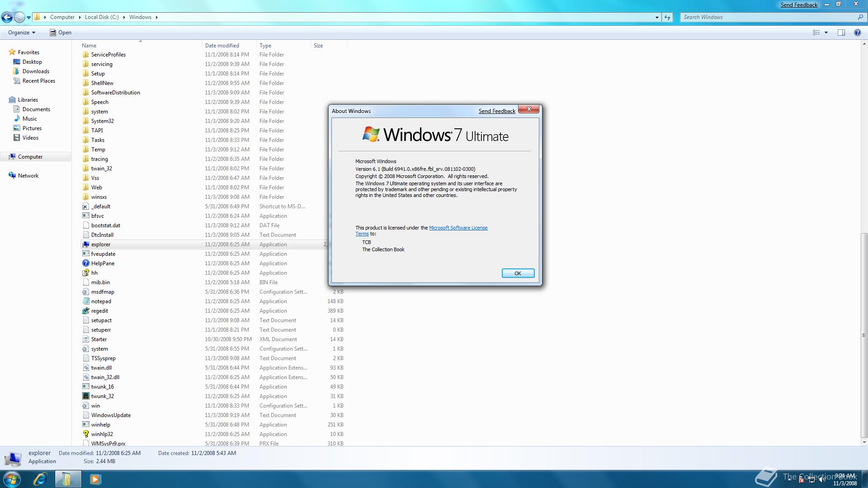Select the regedit application file
The height and width of the screenshot is (488, 868).
[x=99, y=311]
